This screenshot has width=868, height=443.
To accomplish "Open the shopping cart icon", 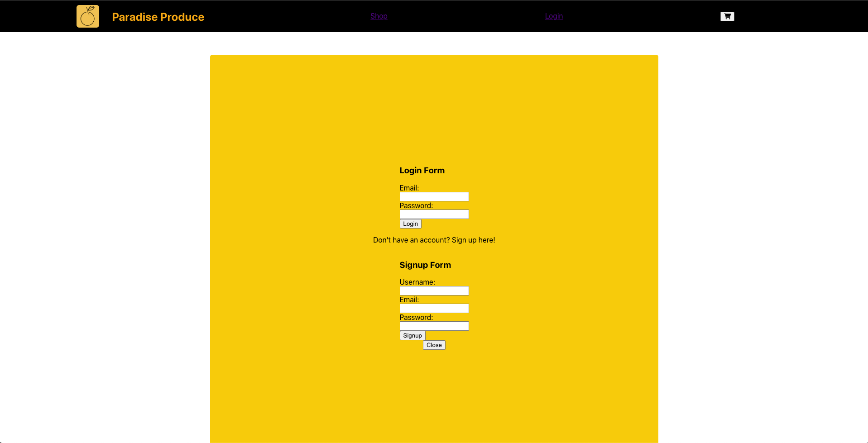I will (727, 16).
